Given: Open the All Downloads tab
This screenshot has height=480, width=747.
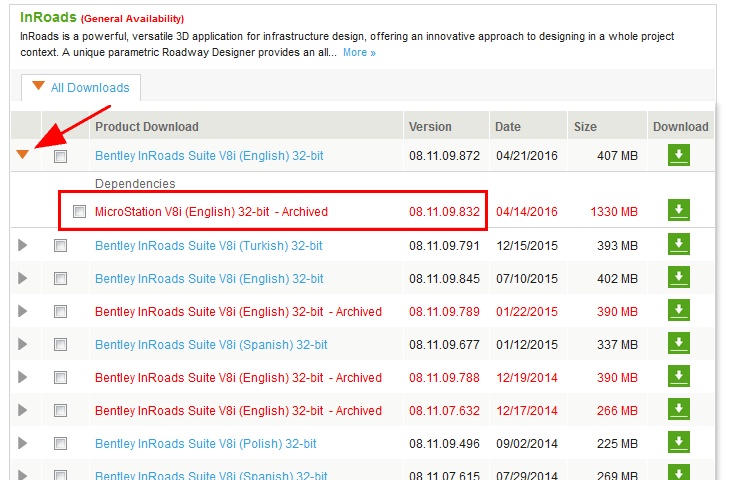Looking at the screenshot, I should tap(81, 88).
